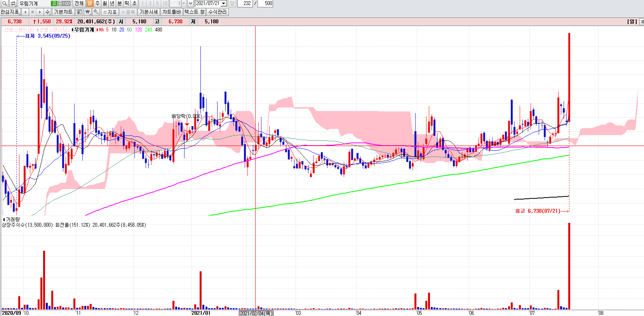Switch to tick (틱) chart period

(x=127, y=3)
